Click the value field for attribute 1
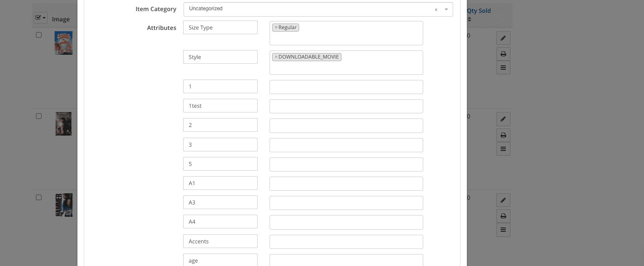644x266 pixels. coord(346,87)
